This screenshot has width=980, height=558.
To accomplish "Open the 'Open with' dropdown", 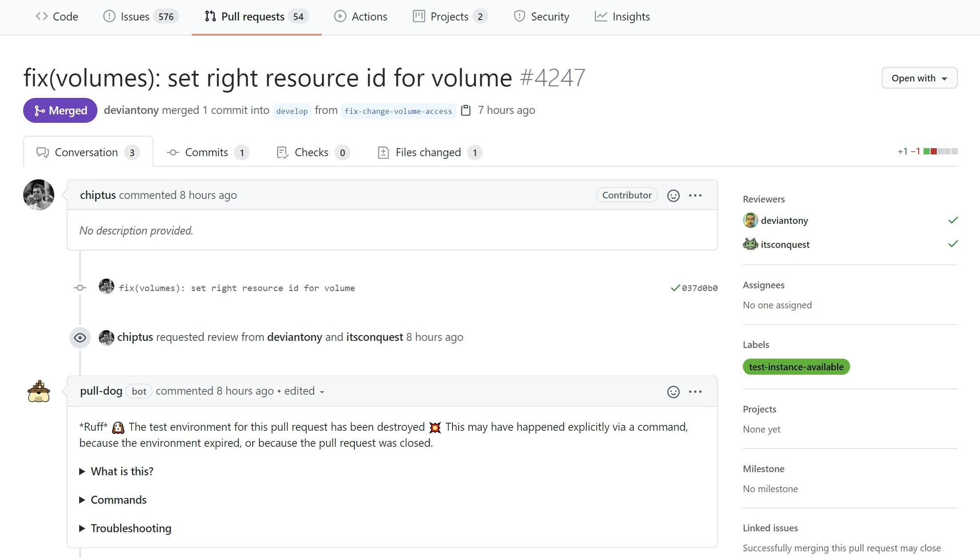I will 919,78.
